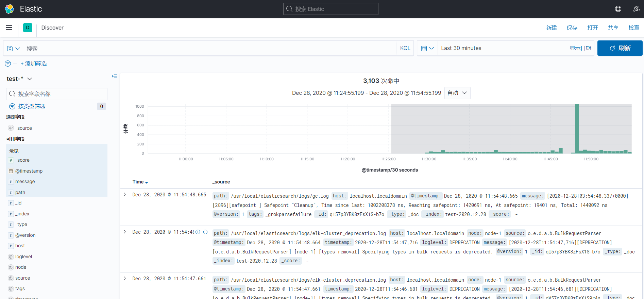Open the 自动 interval dropdown
Viewport: 644px width, 301px height.
click(457, 93)
